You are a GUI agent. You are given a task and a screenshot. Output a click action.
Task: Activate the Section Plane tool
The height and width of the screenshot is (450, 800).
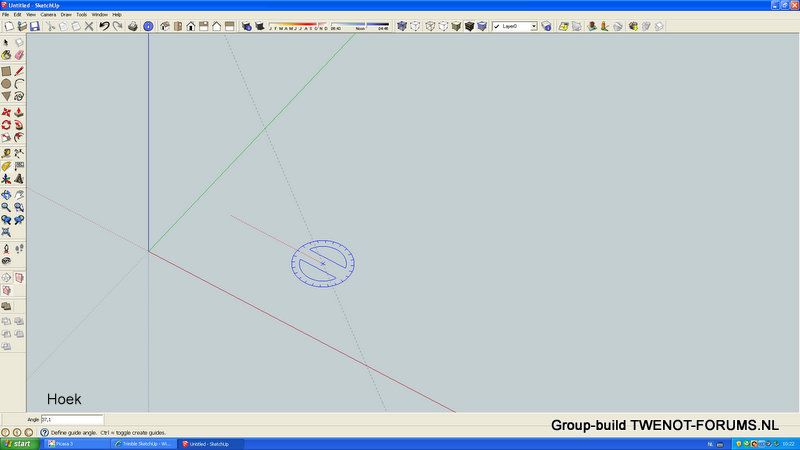tap(6, 278)
